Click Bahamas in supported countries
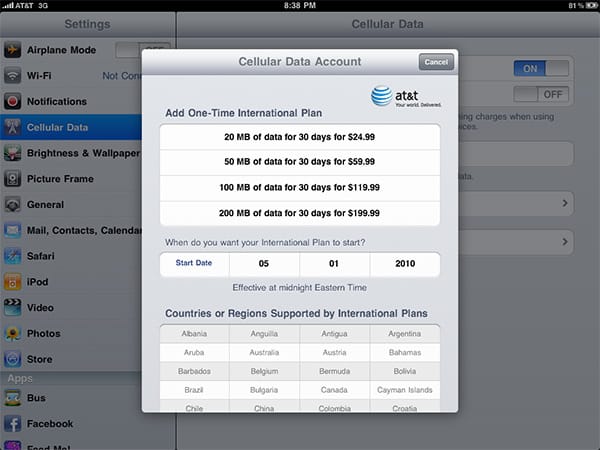Viewport: 600px width, 450px height. (405, 352)
